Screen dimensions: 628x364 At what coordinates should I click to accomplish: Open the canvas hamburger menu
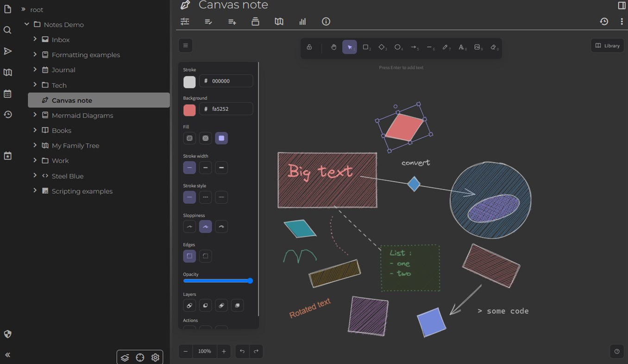point(185,45)
